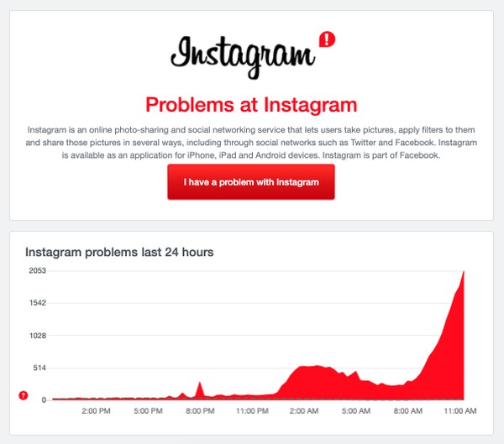Click the 5:00 AM time axis label

pos(356,411)
